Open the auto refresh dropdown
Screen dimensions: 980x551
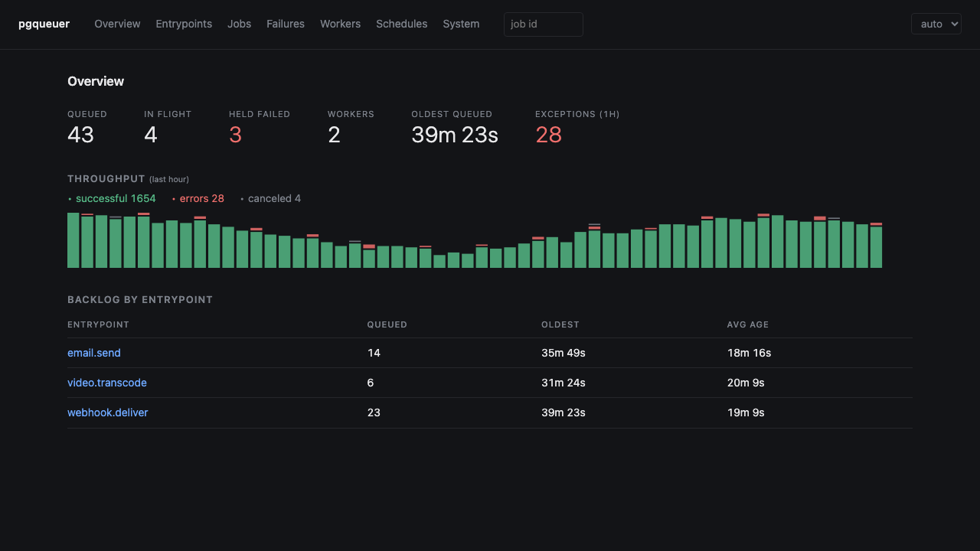936,24
